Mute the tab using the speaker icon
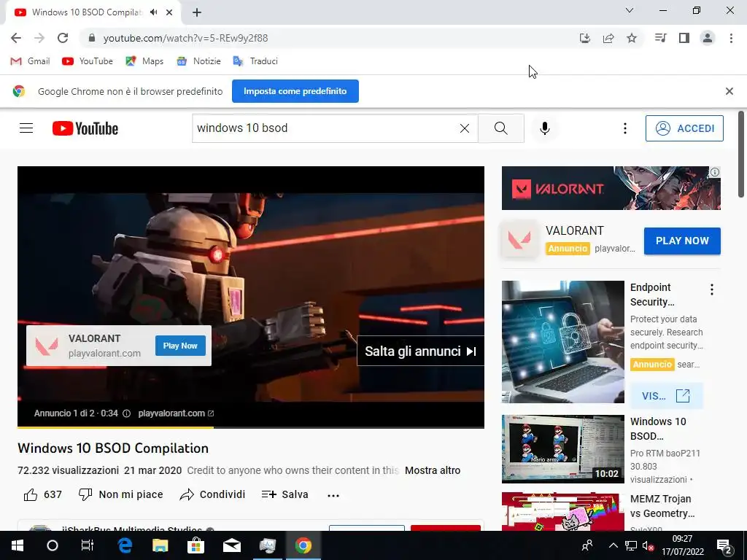This screenshot has width=747, height=560. coord(153,12)
